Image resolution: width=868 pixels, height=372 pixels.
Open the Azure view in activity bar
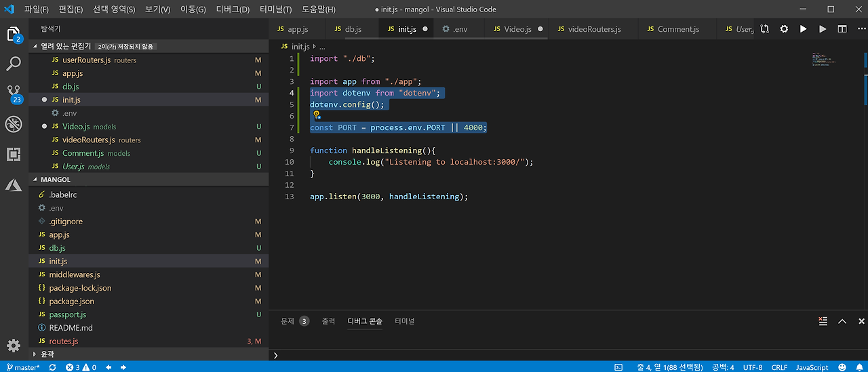(14, 185)
